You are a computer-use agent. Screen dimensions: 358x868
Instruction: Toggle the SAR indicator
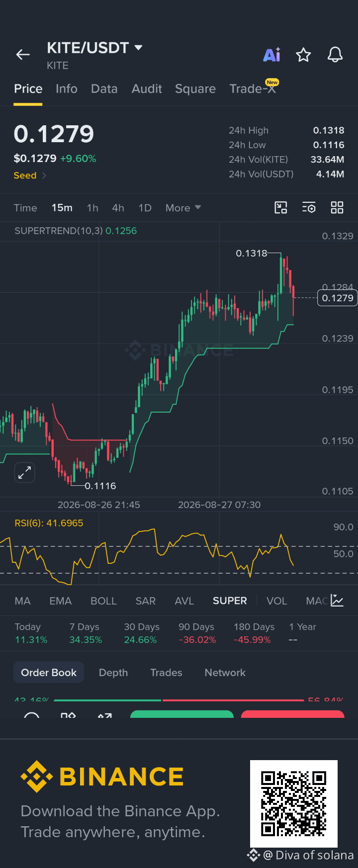(x=146, y=601)
